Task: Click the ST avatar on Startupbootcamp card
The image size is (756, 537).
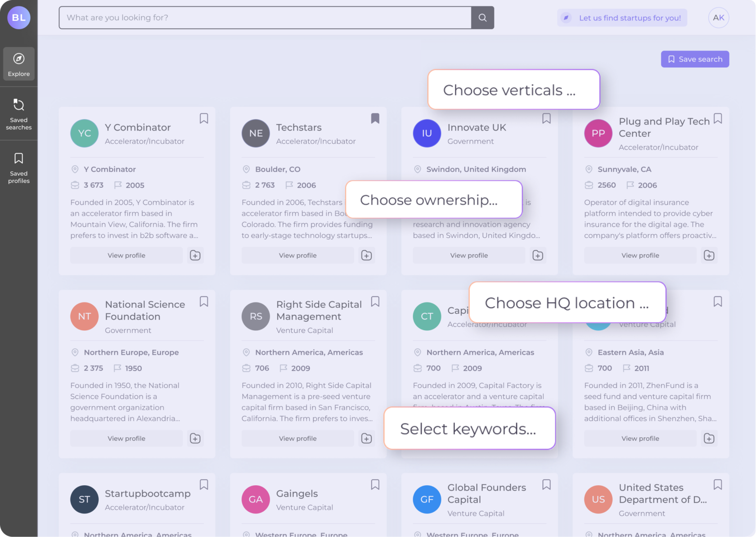Action: click(x=85, y=499)
